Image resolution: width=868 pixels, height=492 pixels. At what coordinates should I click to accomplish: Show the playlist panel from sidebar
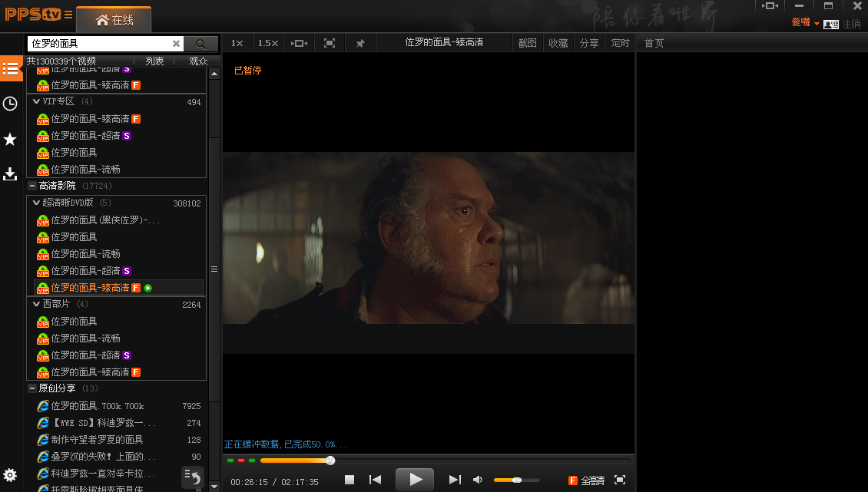point(11,68)
